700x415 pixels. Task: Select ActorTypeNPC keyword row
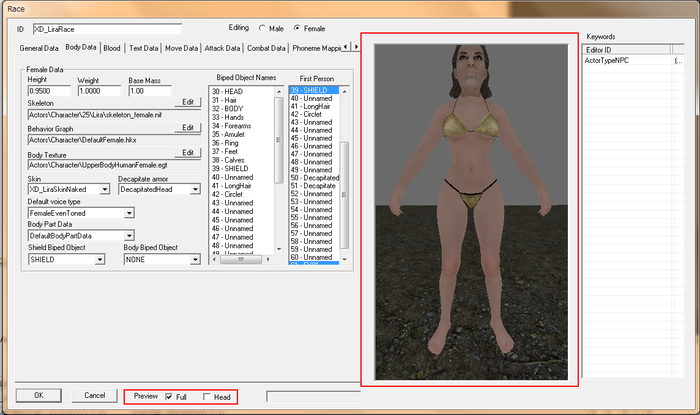pos(633,60)
